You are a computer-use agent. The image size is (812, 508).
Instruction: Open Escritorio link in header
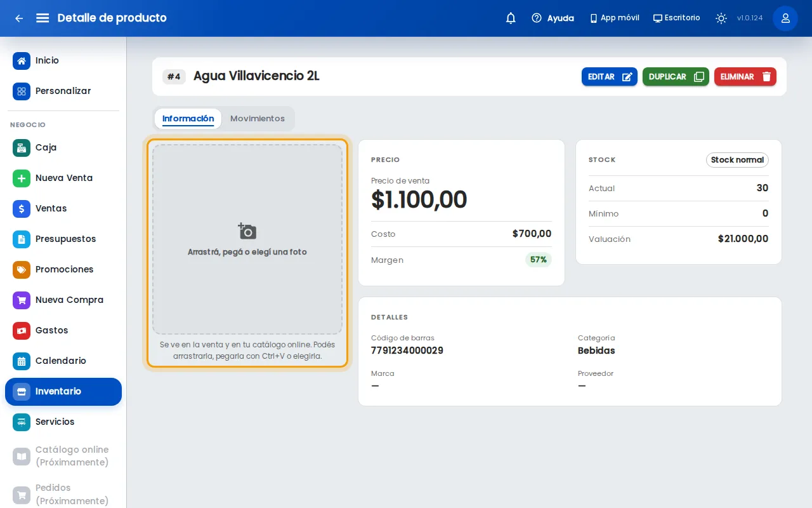[677, 18]
